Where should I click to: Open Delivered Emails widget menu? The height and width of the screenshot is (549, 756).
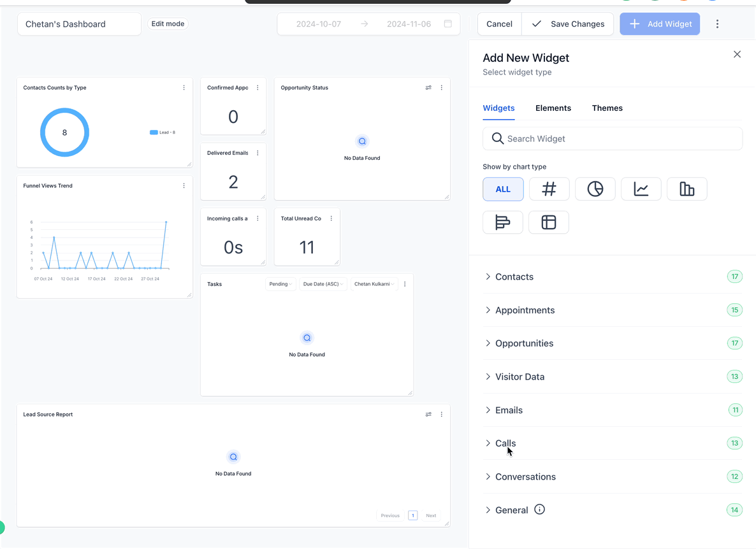click(x=258, y=153)
